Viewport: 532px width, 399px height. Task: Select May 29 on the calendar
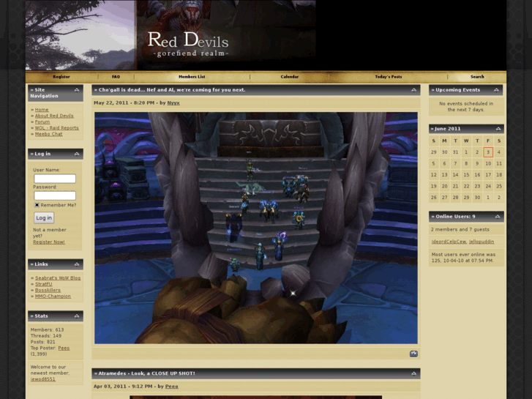434,152
